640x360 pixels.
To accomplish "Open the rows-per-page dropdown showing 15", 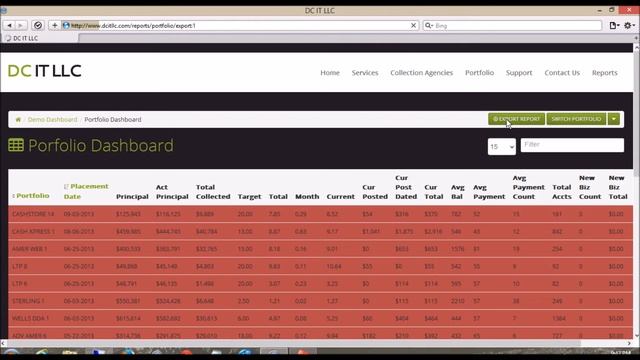I will coord(502,147).
